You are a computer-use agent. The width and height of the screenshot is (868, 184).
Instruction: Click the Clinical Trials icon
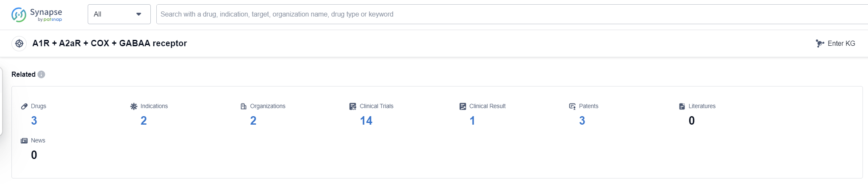[353, 106]
